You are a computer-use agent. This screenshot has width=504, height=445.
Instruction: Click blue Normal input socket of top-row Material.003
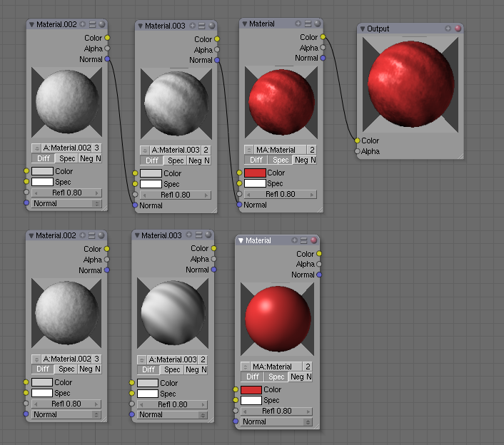tap(135, 205)
